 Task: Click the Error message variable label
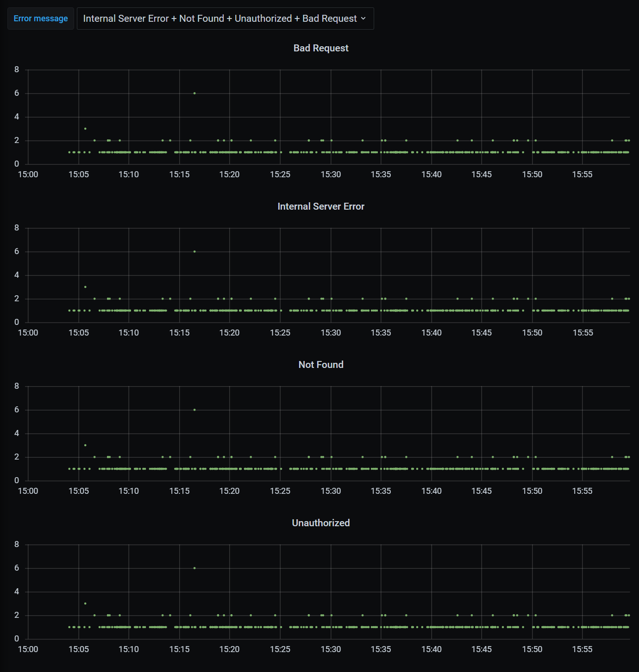pos(40,19)
